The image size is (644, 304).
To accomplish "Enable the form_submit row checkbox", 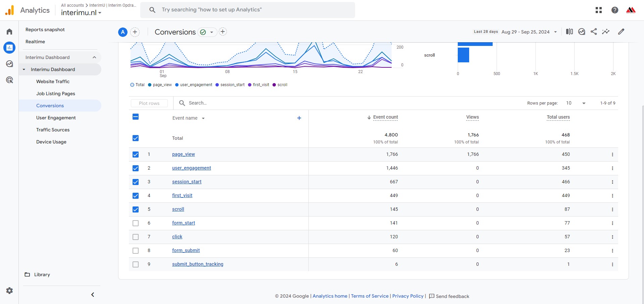I will tap(136, 251).
